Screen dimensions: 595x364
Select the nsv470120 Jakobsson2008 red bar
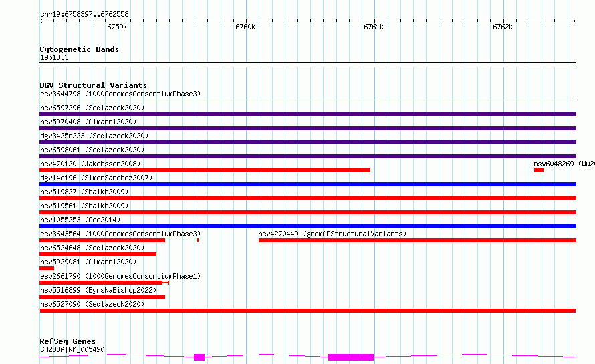pyautogui.click(x=205, y=170)
